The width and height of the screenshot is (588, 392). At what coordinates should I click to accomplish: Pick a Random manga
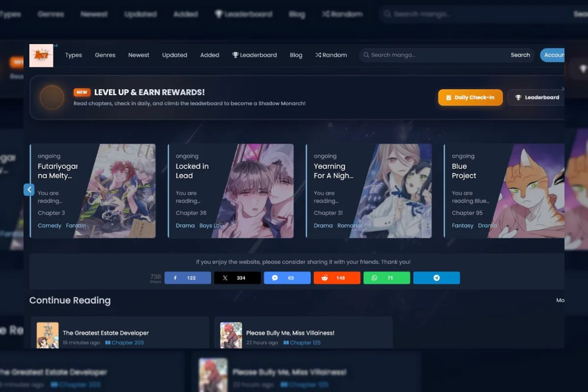point(331,55)
